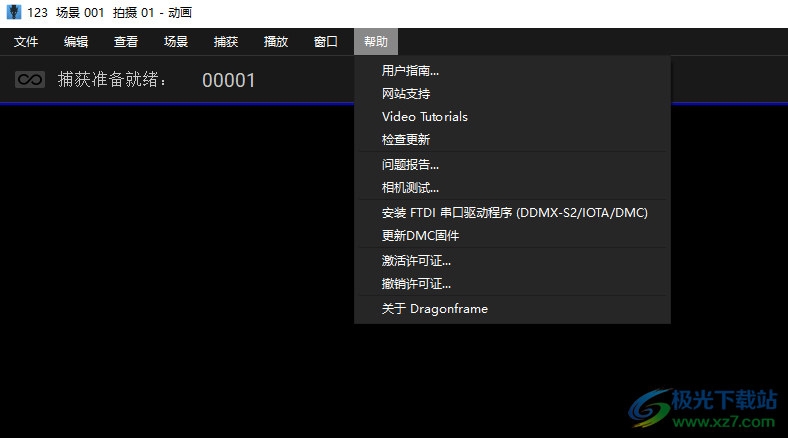
Task: Choose 网站支持 menu entry
Action: point(513,94)
